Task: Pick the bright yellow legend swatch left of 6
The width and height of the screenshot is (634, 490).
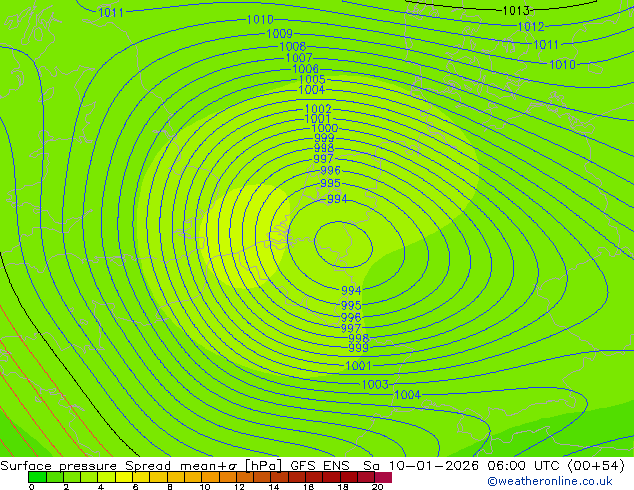Action: [124, 477]
